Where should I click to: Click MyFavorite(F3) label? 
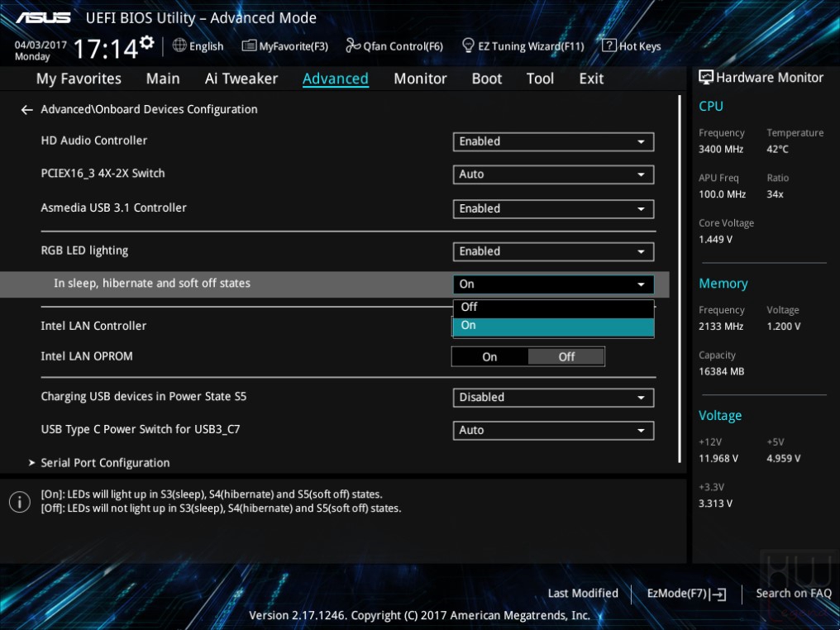point(294,46)
